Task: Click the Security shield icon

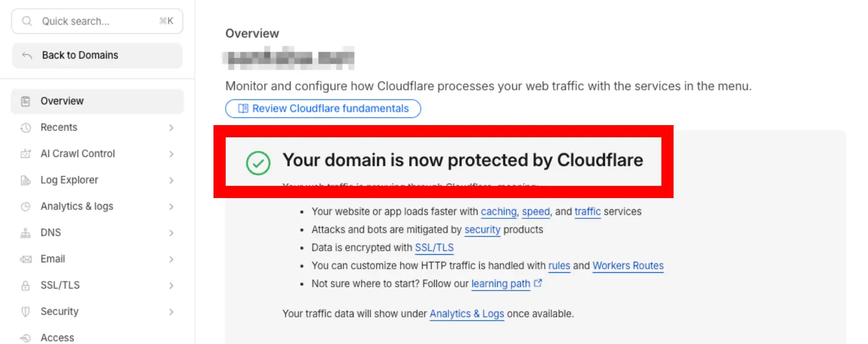Action: 25,312
